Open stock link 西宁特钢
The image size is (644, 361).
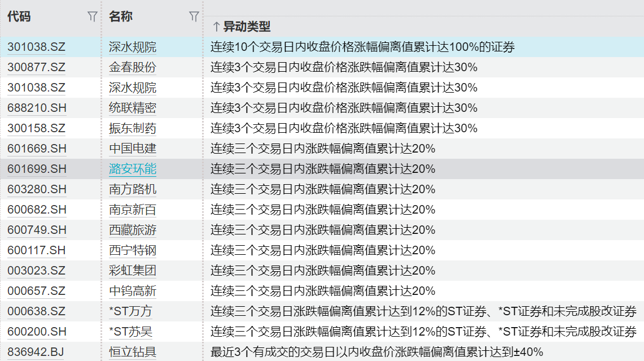(133, 250)
